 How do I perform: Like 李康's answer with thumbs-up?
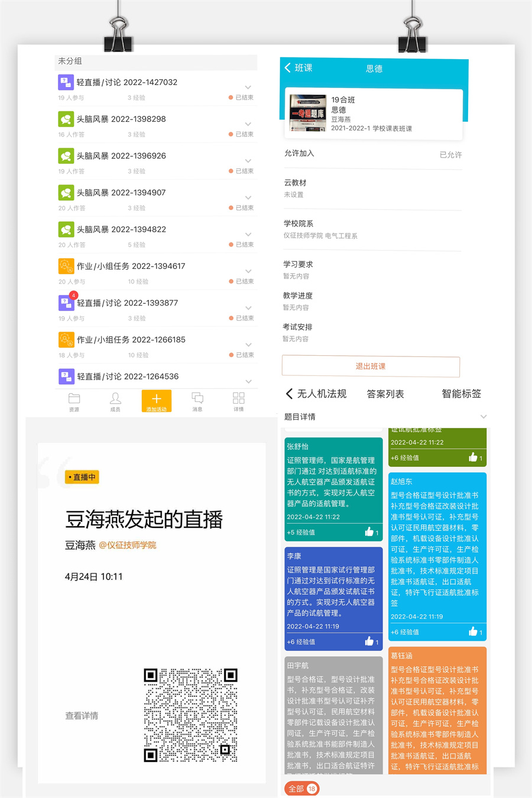tap(369, 641)
